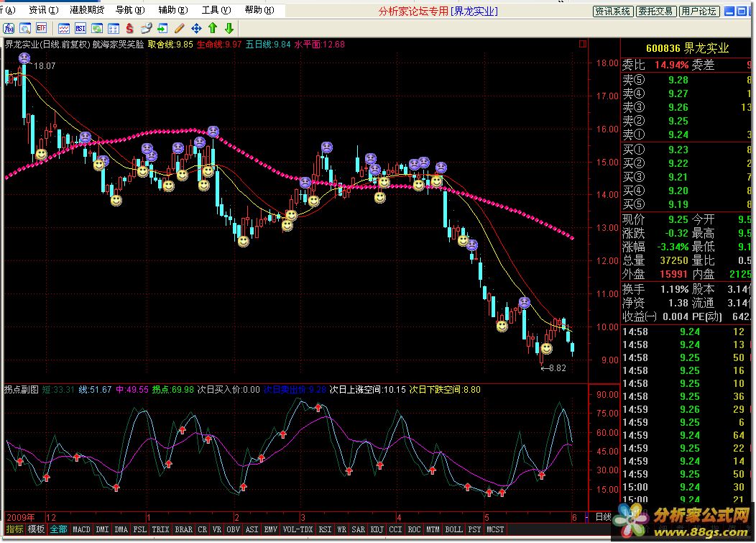Select the RSI toolbar icon
756x543 pixels.
tap(80, 29)
